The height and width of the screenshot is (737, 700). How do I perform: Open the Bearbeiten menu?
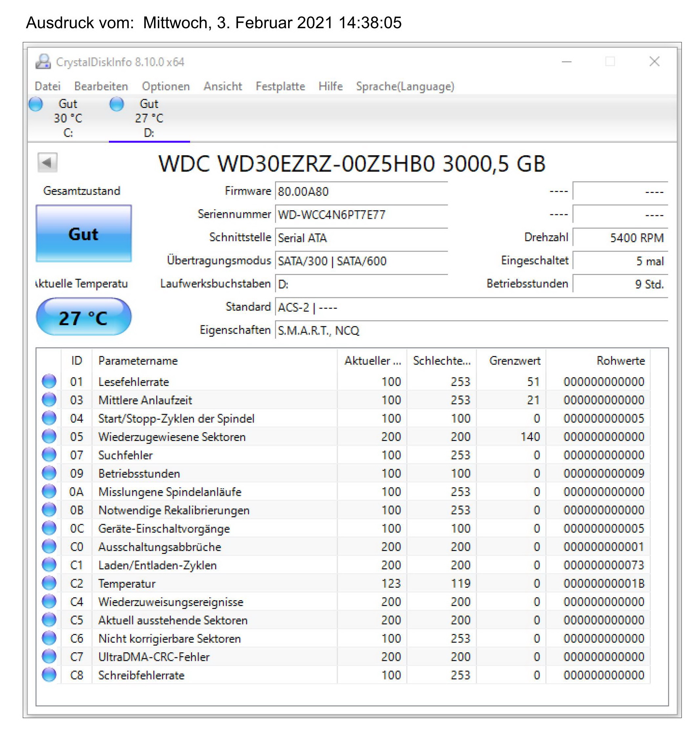click(x=101, y=86)
